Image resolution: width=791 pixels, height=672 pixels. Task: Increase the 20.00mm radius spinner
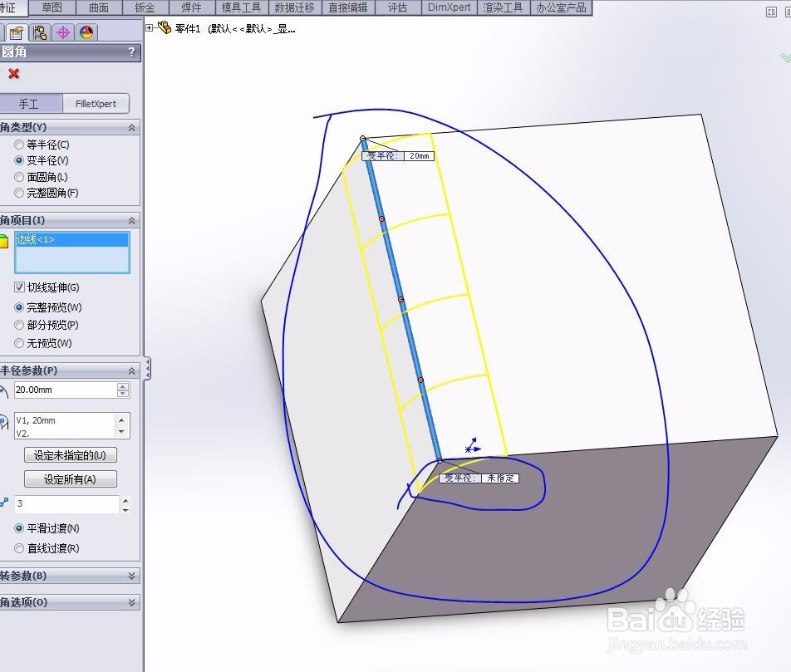(x=123, y=386)
